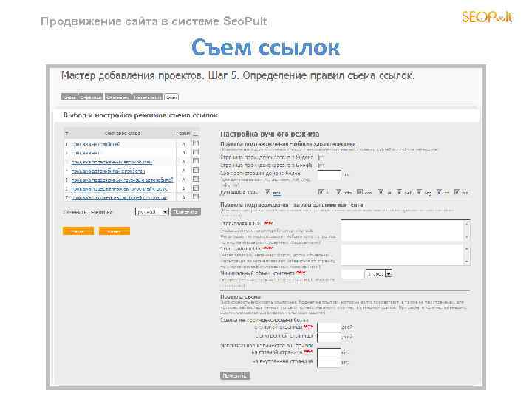Click Применить next to the mode dropdown
The height and width of the screenshot is (399, 532).
(185, 212)
